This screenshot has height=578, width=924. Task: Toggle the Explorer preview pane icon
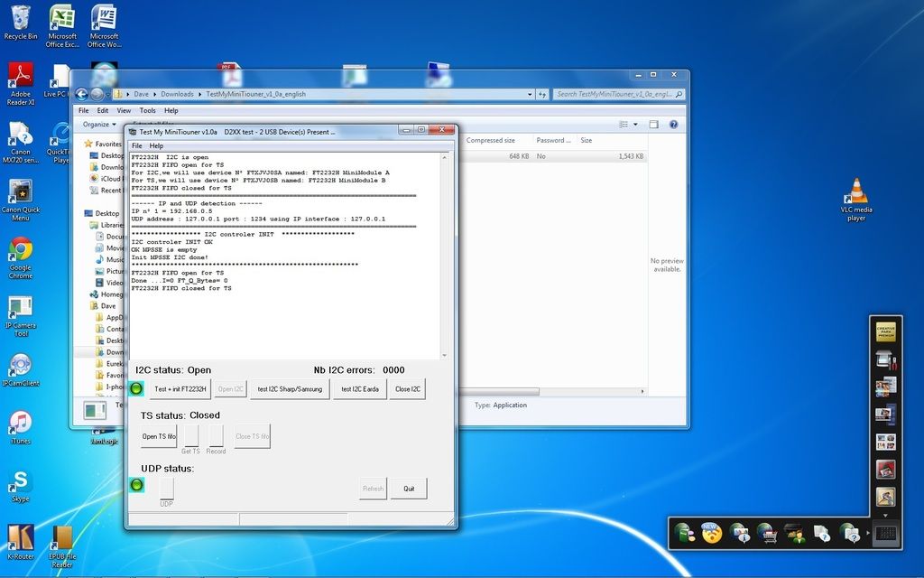(653, 125)
